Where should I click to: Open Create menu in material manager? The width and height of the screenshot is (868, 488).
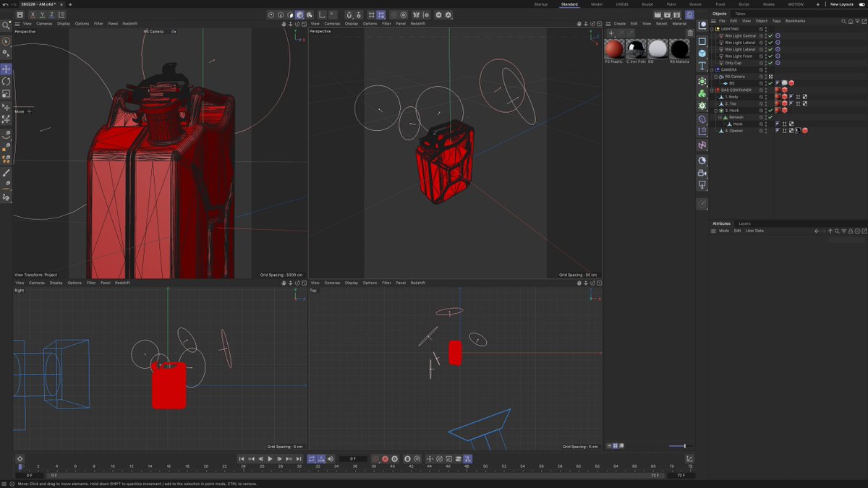[x=620, y=23]
